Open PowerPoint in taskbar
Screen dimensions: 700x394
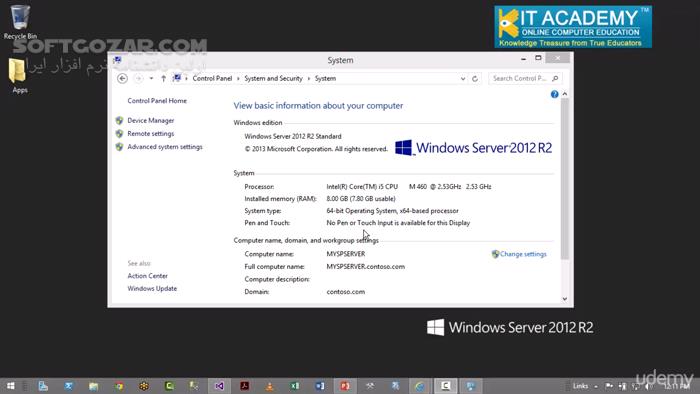[x=345, y=386]
